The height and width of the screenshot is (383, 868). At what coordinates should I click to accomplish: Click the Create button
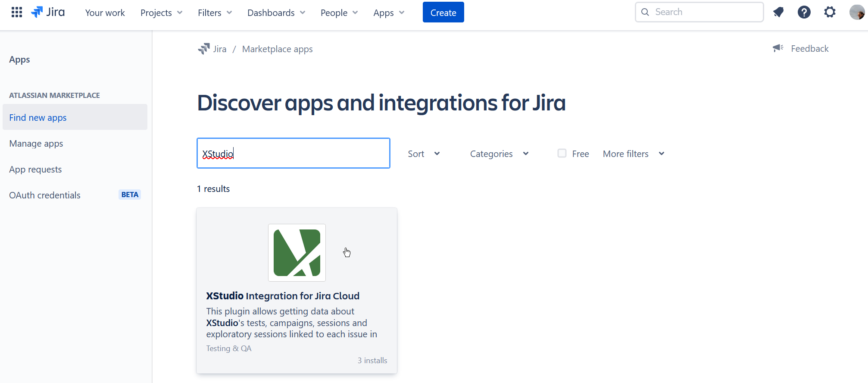point(443,12)
